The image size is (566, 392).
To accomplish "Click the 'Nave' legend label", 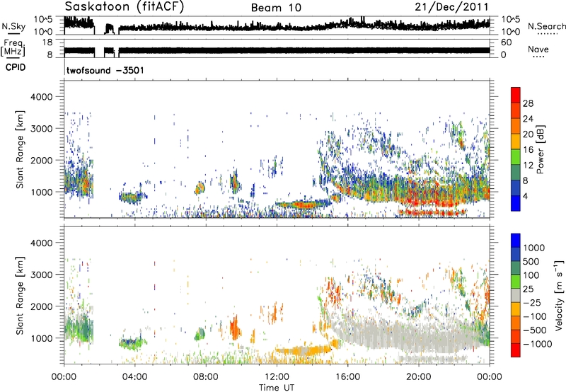I will [538, 50].
